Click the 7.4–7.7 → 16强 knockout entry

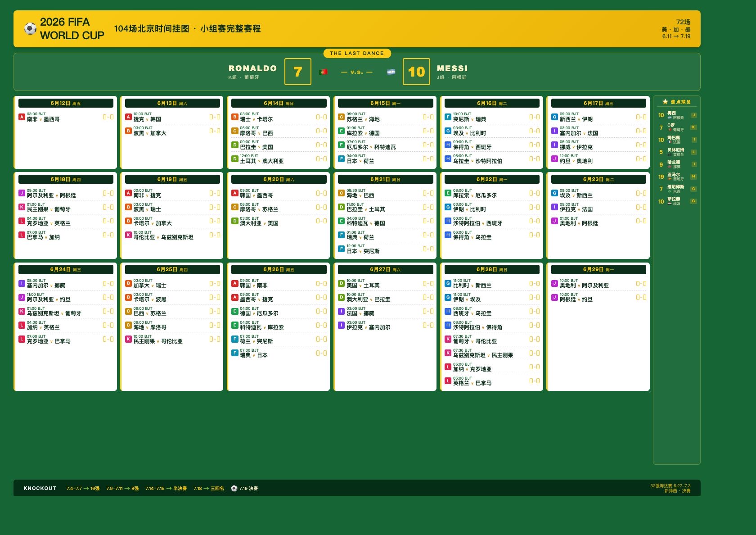tap(83, 488)
